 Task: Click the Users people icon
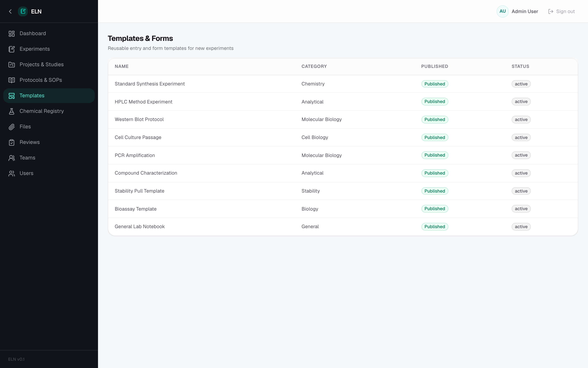pyautogui.click(x=12, y=174)
